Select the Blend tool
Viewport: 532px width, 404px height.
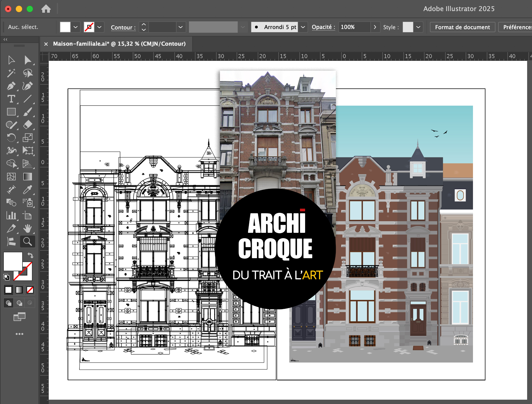pos(11,203)
